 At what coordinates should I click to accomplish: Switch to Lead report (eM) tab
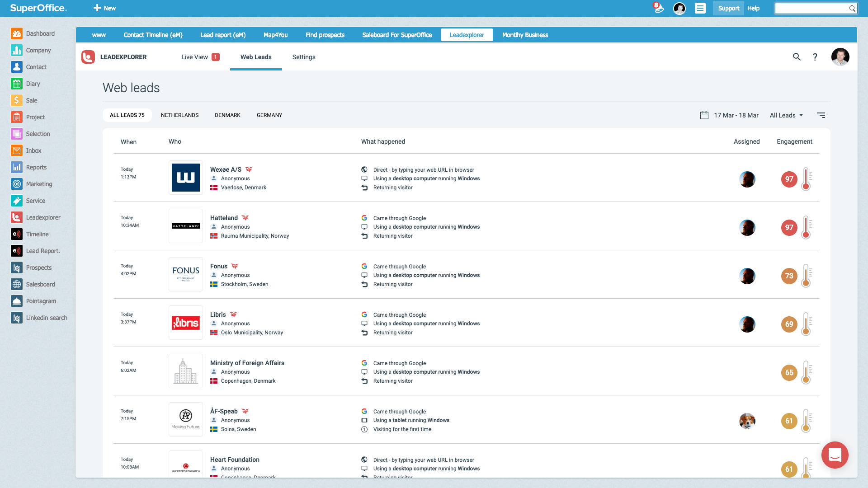pos(223,35)
